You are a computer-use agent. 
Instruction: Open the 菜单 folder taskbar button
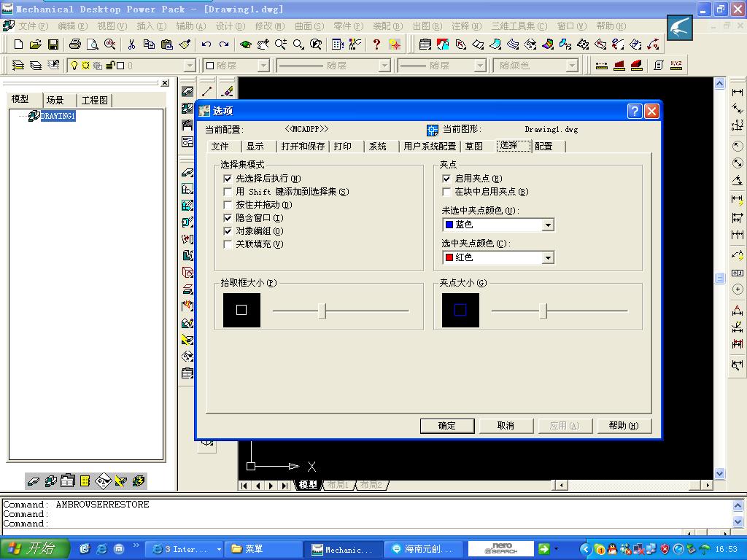263,549
